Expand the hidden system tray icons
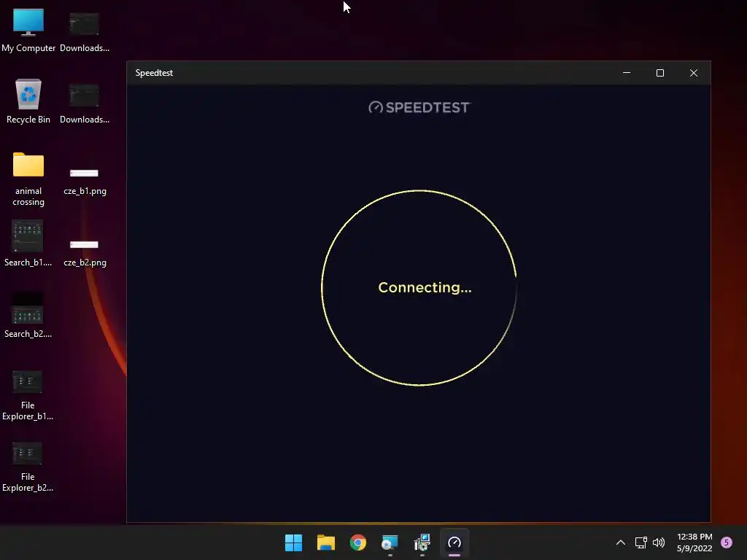Viewport: 747px width, 560px height. [x=620, y=542]
